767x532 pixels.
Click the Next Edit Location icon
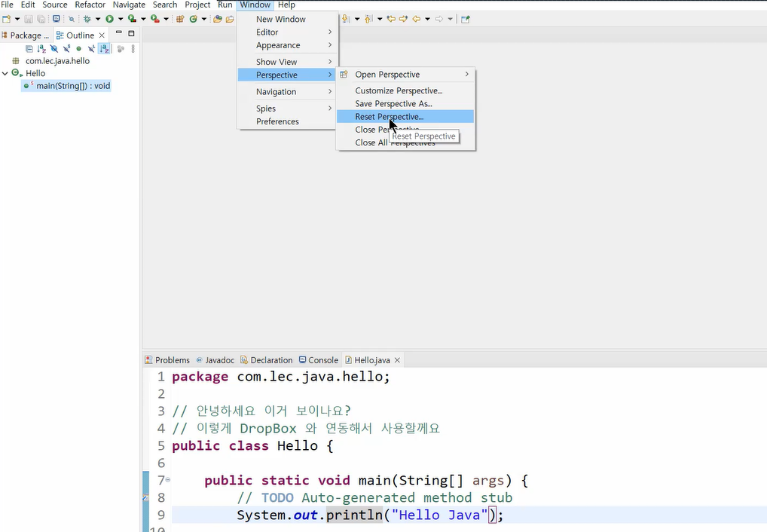coord(403,19)
